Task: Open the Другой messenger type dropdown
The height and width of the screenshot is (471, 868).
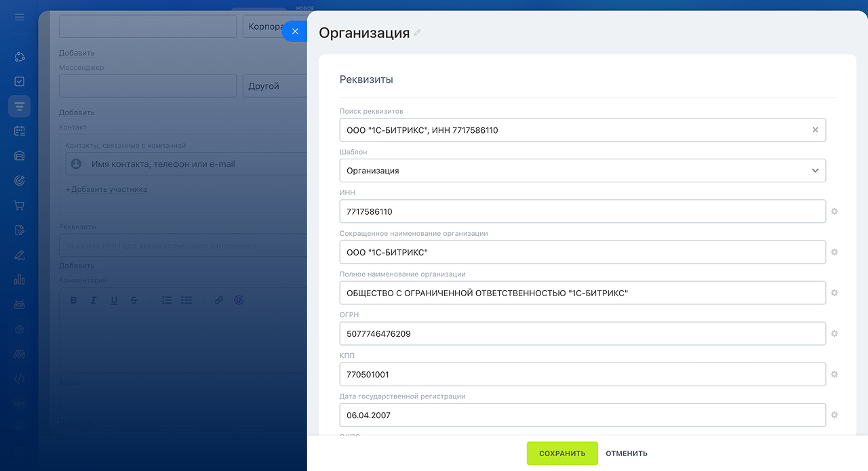Action: (275, 86)
